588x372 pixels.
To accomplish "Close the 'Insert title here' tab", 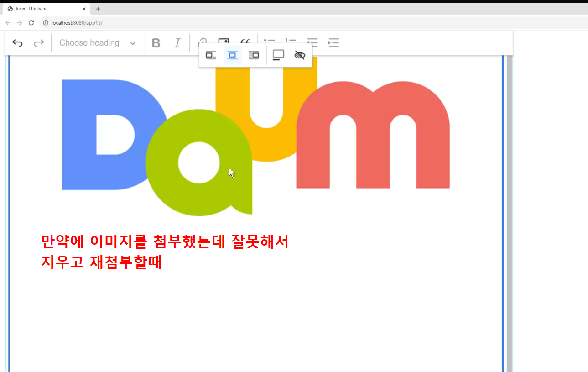I will (x=84, y=9).
